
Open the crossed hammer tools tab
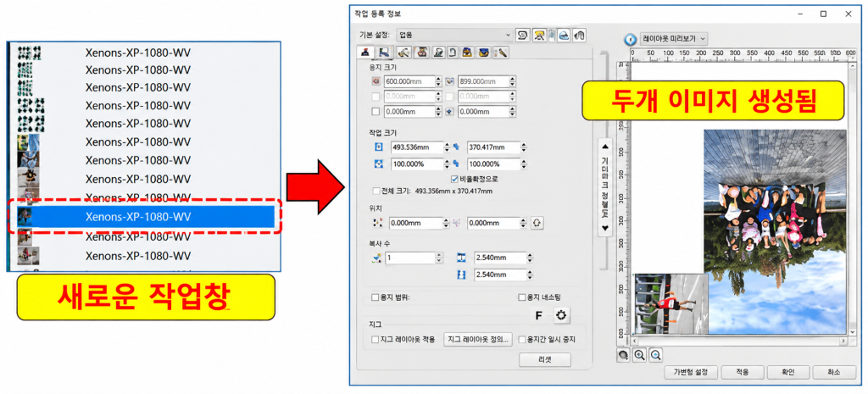pyautogui.click(x=404, y=53)
